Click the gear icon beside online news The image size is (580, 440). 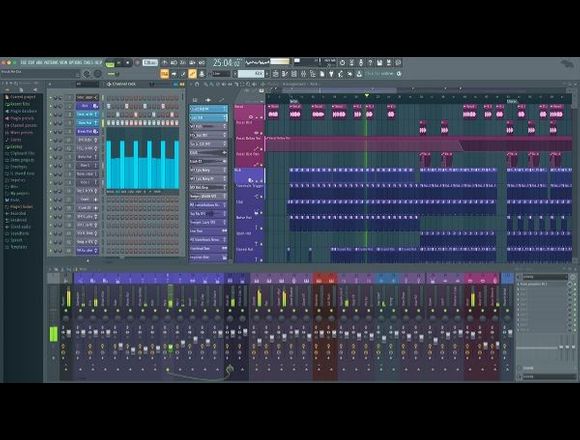(399, 74)
